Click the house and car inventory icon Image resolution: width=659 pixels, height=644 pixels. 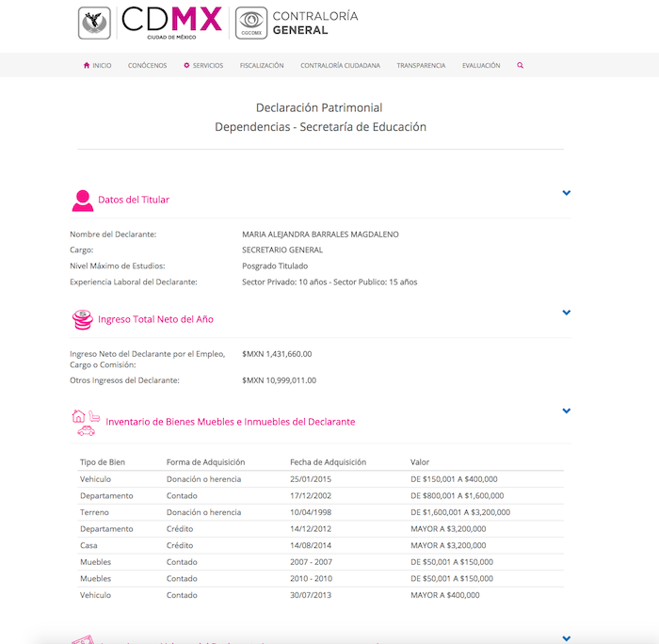click(85, 422)
